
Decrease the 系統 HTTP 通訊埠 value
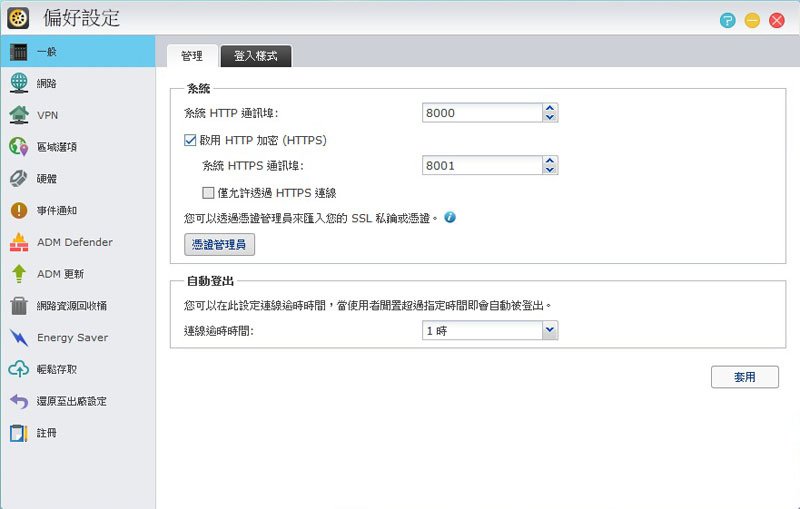549,117
